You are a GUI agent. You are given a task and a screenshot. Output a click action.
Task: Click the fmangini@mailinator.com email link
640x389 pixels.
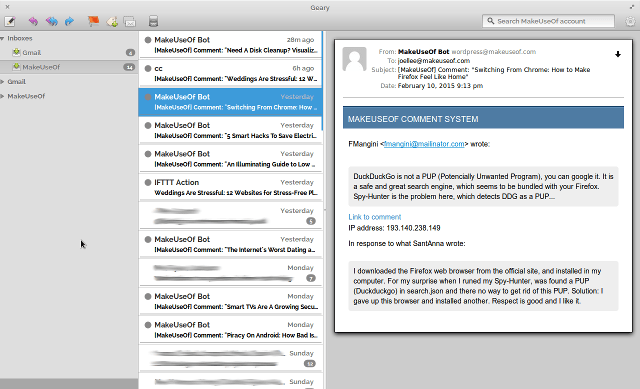pos(424,144)
